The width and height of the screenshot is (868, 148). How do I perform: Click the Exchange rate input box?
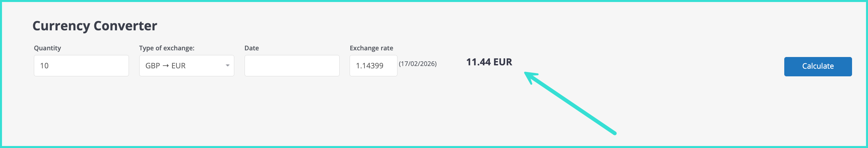pos(373,66)
